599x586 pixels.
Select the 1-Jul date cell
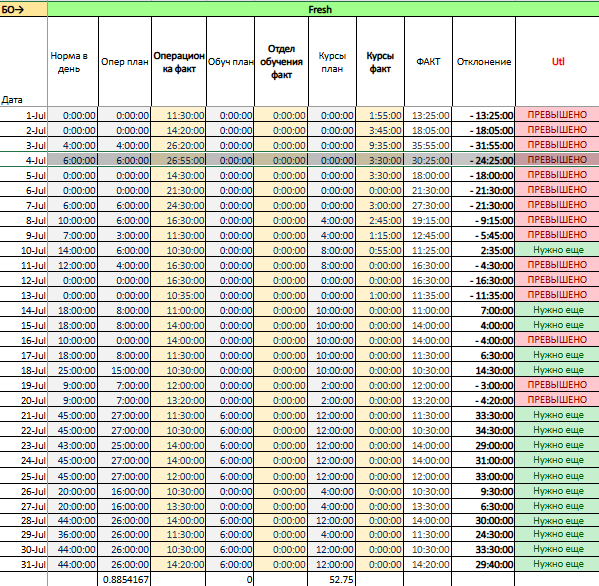tap(24, 115)
